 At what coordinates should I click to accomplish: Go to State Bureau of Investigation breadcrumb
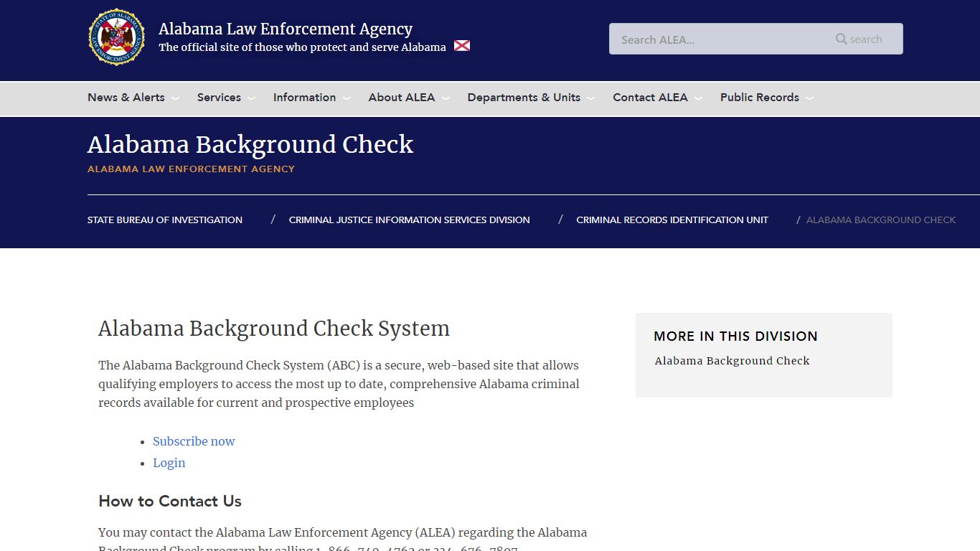pyautogui.click(x=165, y=220)
